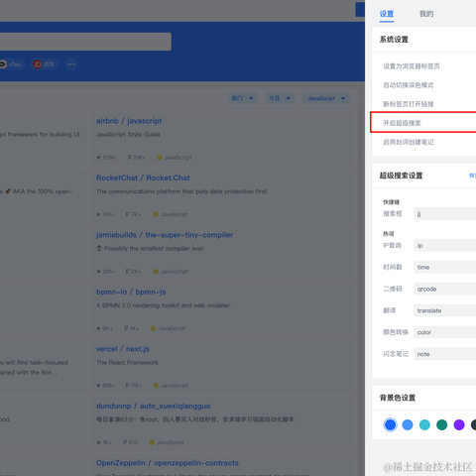Screen dimensions: 476x476
Task: Open the 热门 dropdown filter
Action: click(x=243, y=98)
